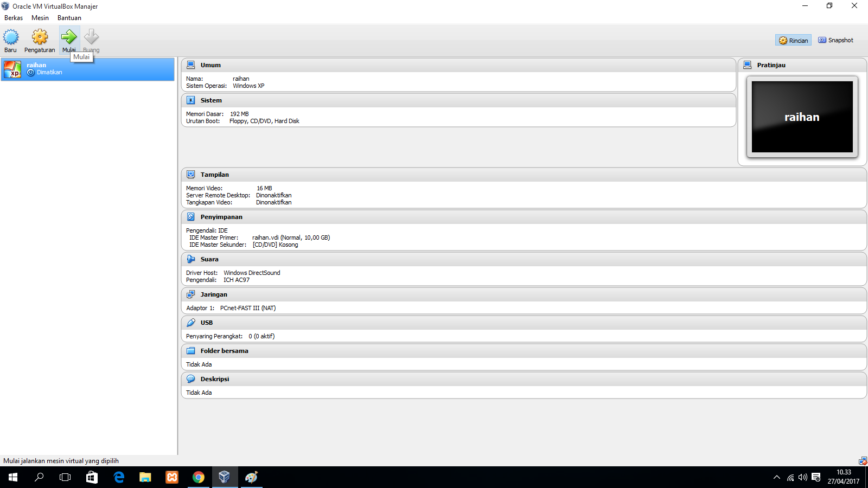This screenshot has width=868, height=488.
Task: Click the Windows XP icon of raihan VM
Action: coord(12,69)
